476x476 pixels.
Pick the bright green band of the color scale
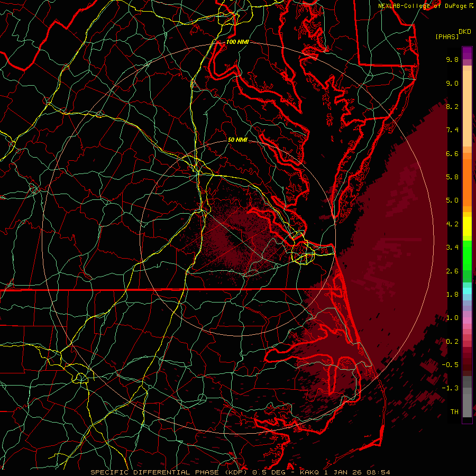pyautogui.click(x=467, y=255)
